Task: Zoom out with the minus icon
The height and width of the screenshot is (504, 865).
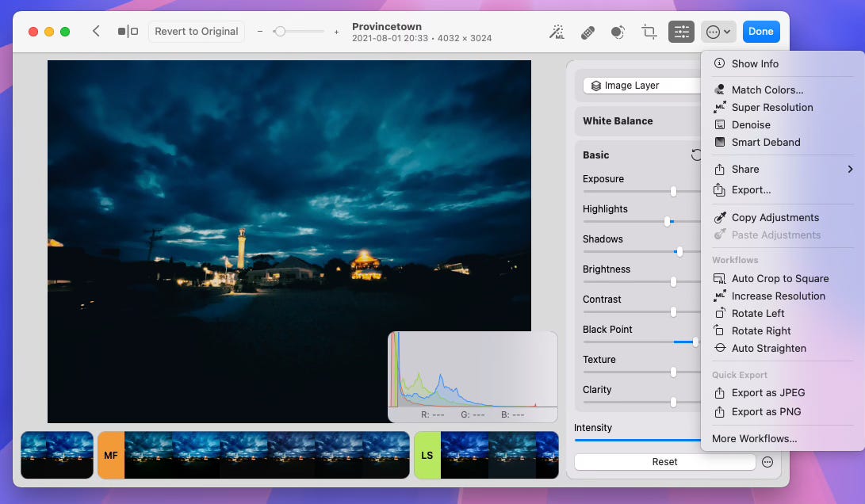Action: pyautogui.click(x=260, y=32)
